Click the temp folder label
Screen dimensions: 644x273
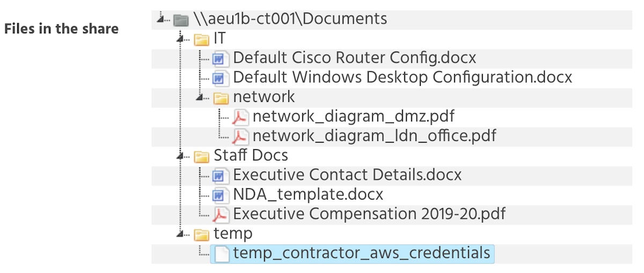pyautogui.click(x=233, y=234)
